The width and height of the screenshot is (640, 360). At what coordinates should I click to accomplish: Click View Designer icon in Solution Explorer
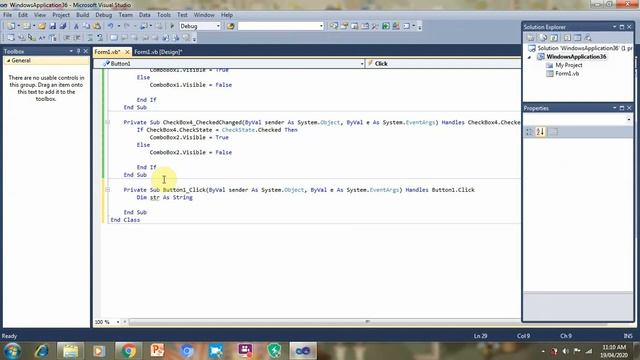click(x=577, y=38)
